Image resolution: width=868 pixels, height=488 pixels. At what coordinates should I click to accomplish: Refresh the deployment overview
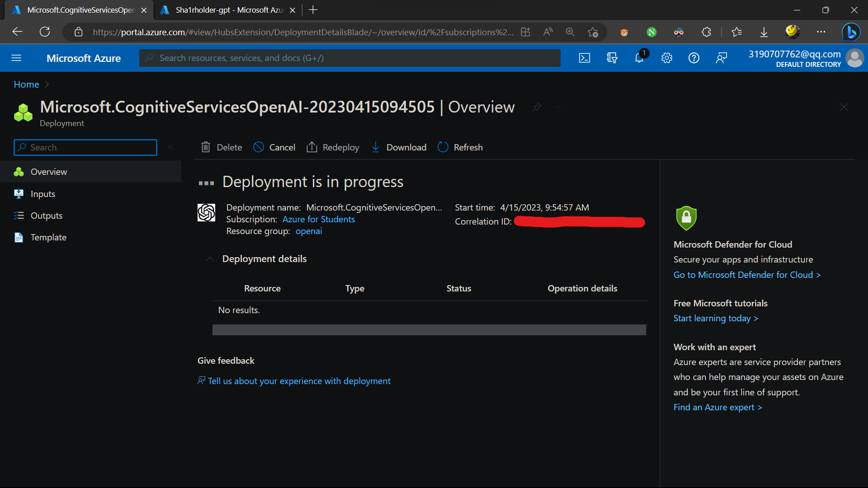[x=460, y=147]
